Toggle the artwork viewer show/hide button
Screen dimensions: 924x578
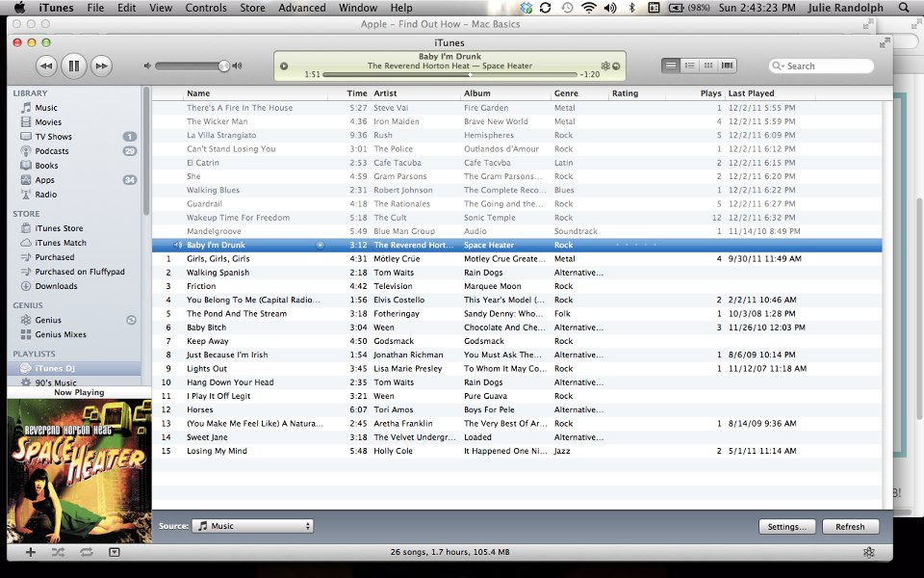click(115, 552)
